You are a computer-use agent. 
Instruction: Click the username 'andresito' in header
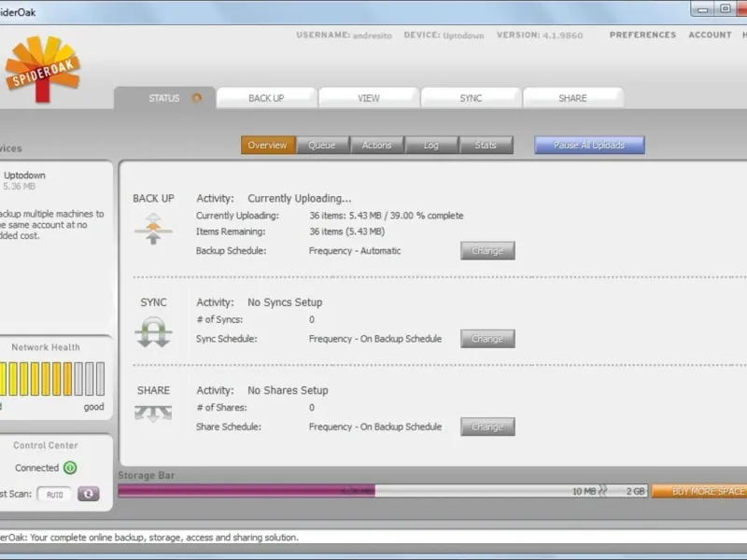372,35
